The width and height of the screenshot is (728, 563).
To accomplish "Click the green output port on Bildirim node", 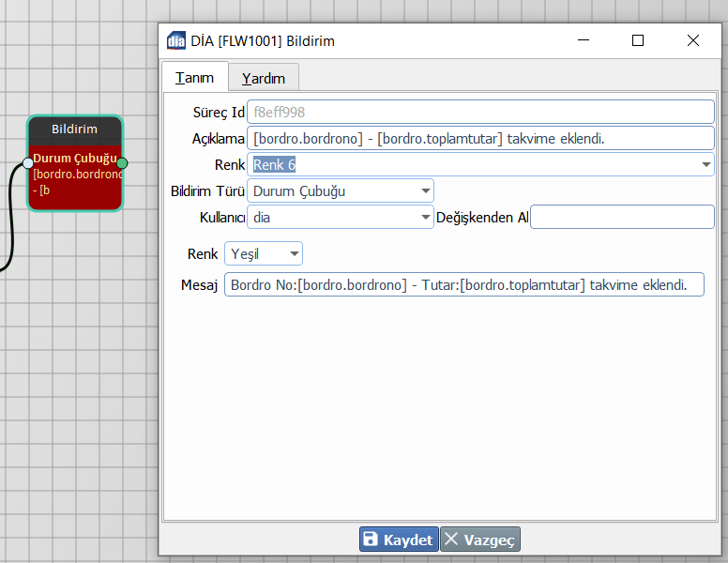I will (x=122, y=163).
